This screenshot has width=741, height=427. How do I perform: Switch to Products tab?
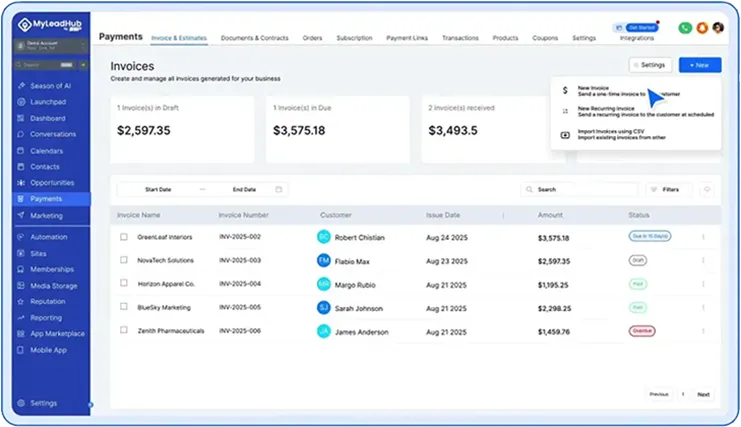505,38
